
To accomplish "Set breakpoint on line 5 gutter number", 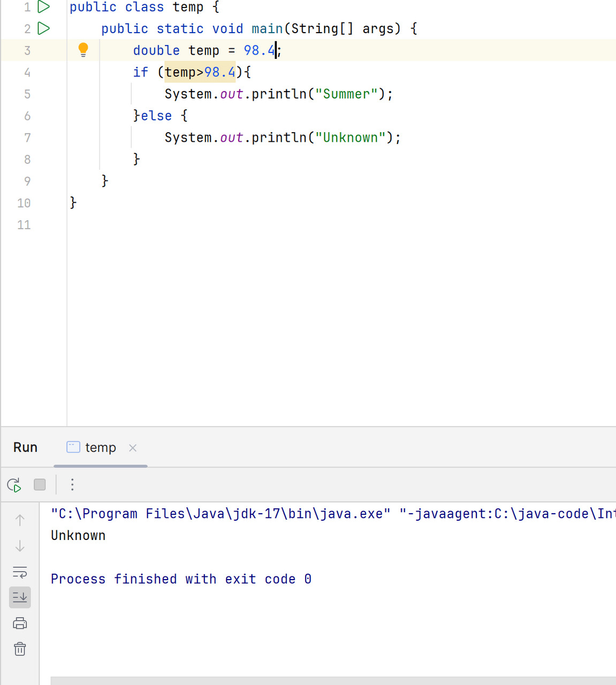I will [27, 94].
